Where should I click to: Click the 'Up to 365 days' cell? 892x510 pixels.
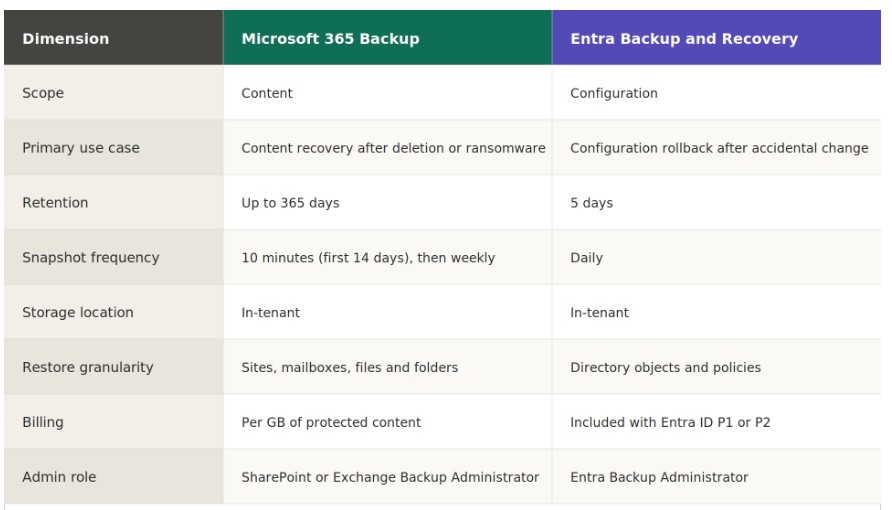pos(290,203)
